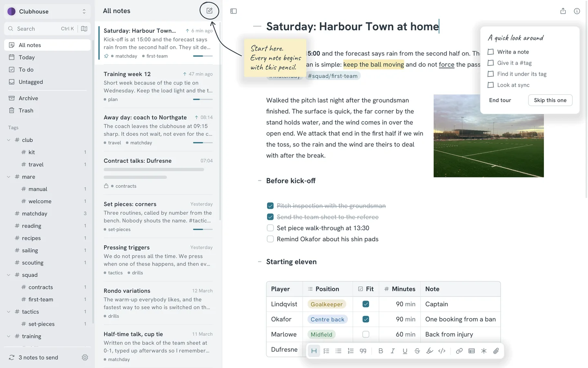Toggle strikethrough formatting

pos(417,351)
